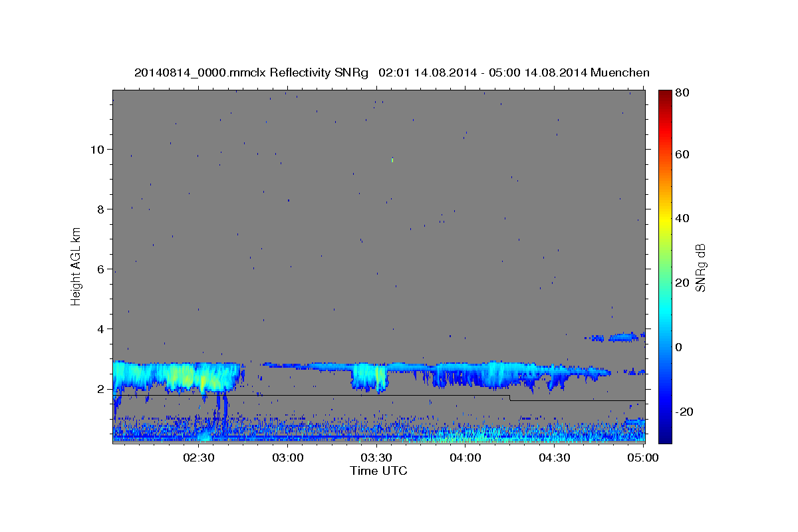
Task: Click the 03:30 time tick label
Action: pos(376,458)
